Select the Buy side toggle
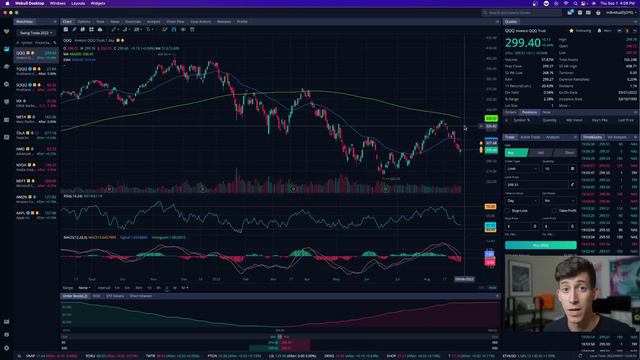This screenshot has height=360, width=640. tap(516, 153)
